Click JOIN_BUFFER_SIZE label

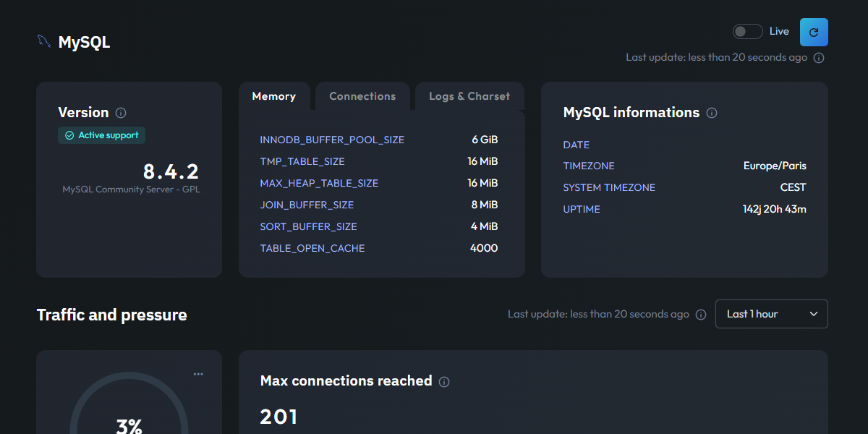(x=307, y=205)
